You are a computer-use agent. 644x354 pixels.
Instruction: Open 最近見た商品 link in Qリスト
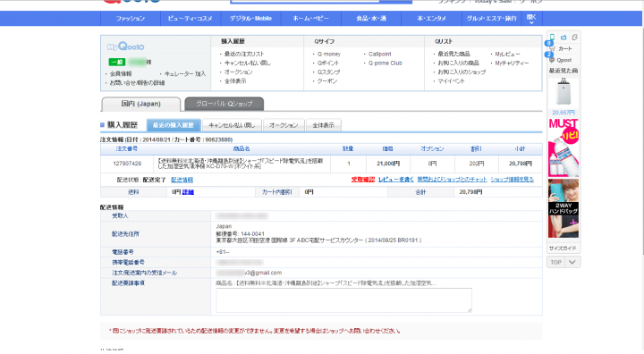(453, 54)
